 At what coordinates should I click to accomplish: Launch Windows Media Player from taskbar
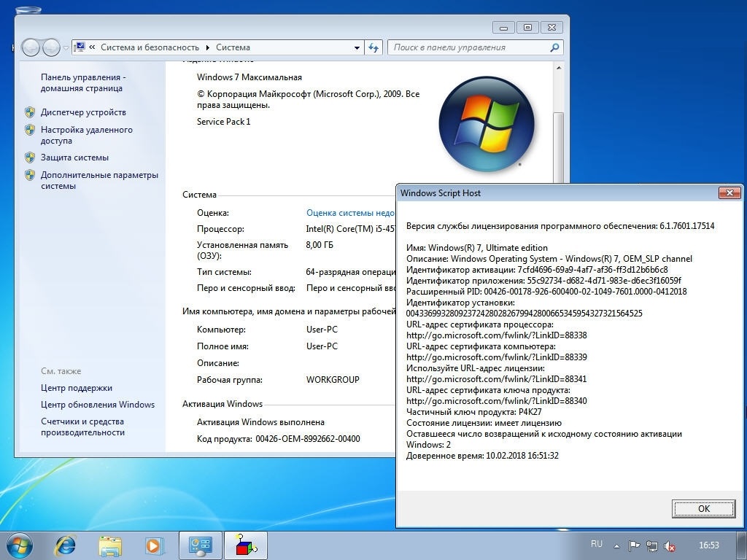[x=154, y=545]
